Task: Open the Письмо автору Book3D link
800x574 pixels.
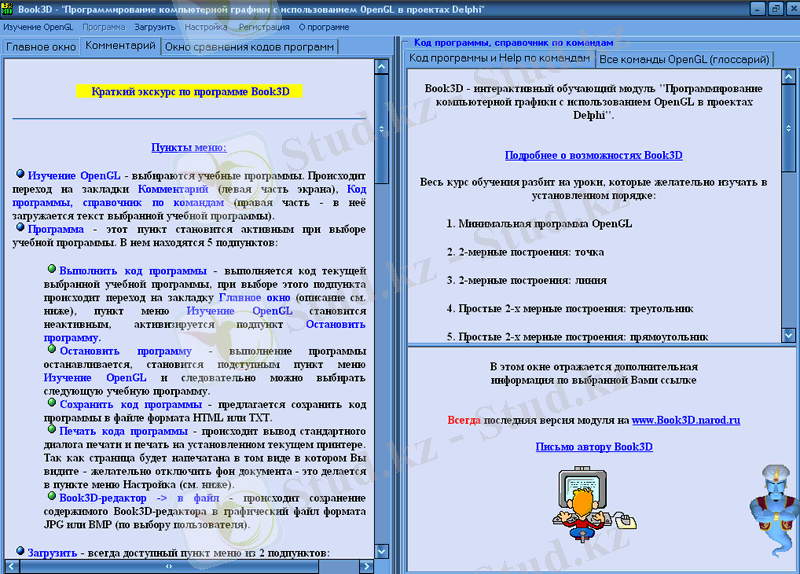Action: tap(594, 446)
